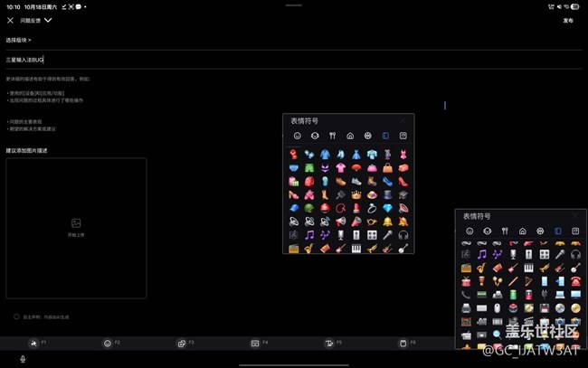Toggle the self-declaration AI-generated radio option
This screenshot has height=368, width=588.
(16, 316)
